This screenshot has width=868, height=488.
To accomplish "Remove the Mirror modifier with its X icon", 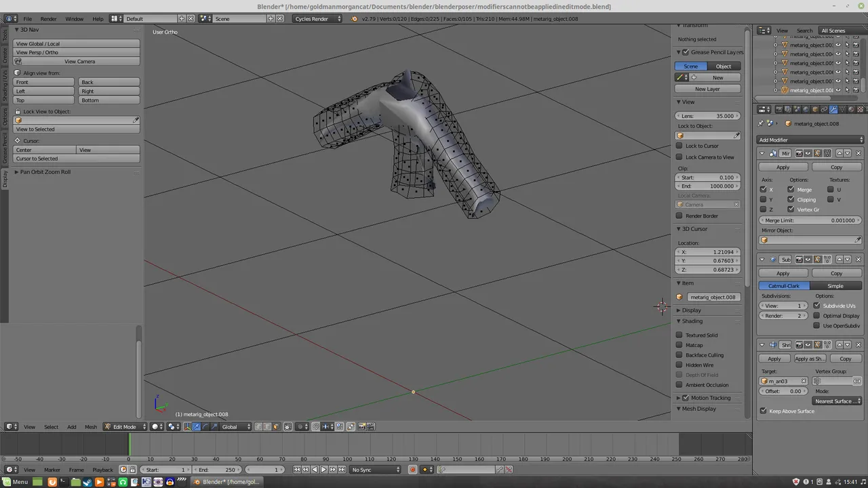I will pyautogui.click(x=859, y=153).
